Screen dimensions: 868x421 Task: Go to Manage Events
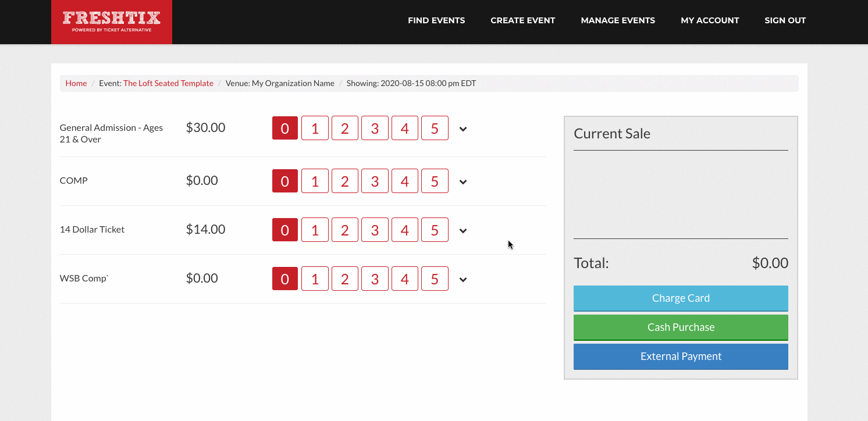point(618,20)
